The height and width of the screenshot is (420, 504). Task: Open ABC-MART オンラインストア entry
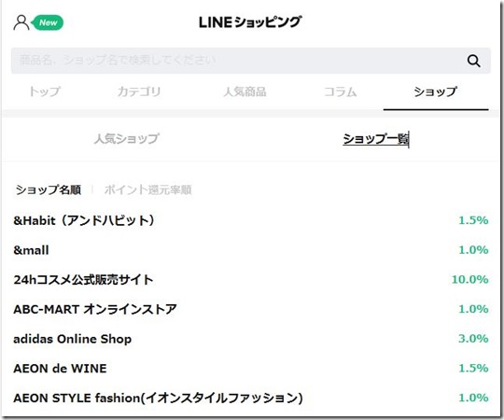(x=251, y=309)
